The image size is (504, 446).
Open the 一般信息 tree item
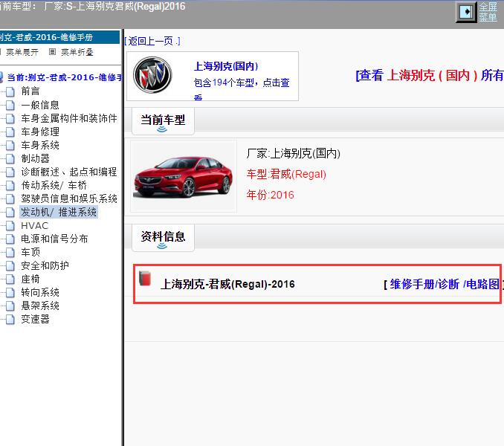pyautogui.click(x=40, y=105)
